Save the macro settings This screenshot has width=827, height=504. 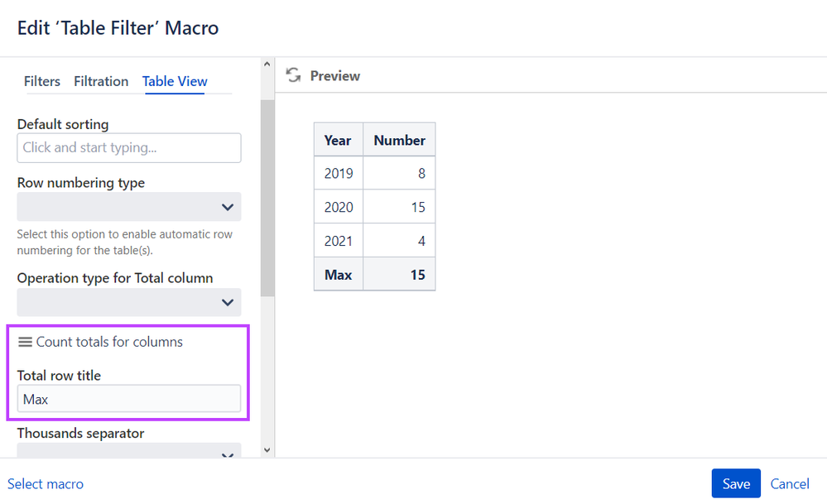(736, 483)
